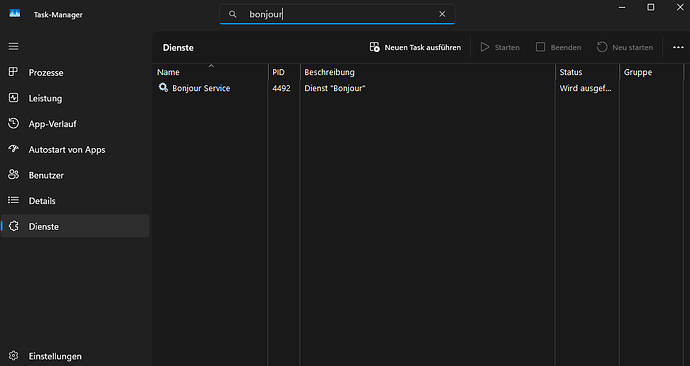Switch to Benutzer page
Image resolution: width=690 pixels, height=366 pixels.
click(75, 175)
